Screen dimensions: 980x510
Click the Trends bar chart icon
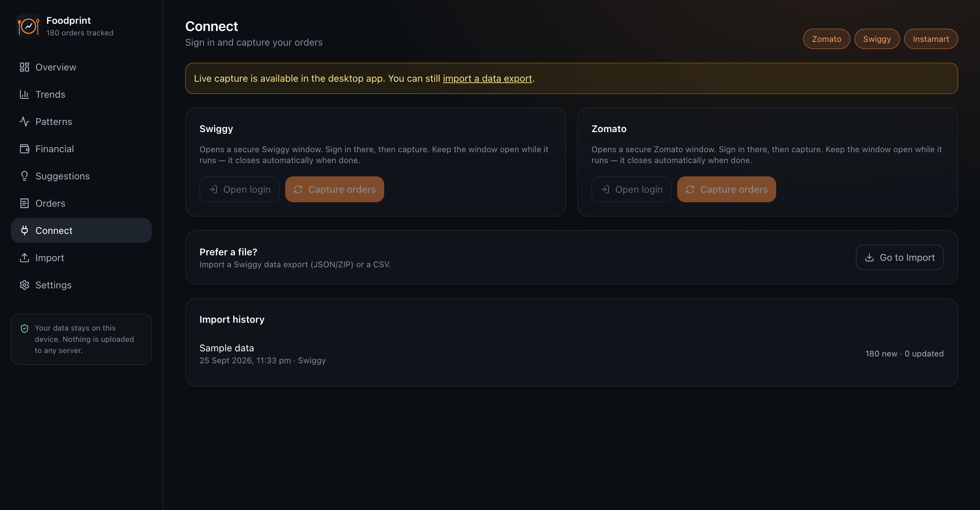(24, 94)
